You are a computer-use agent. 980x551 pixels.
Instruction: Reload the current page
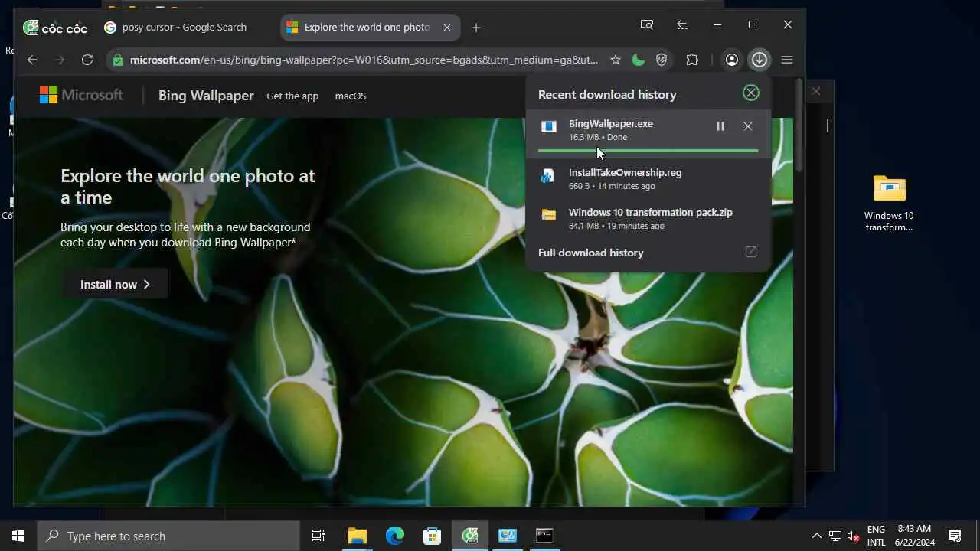pyautogui.click(x=87, y=60)
